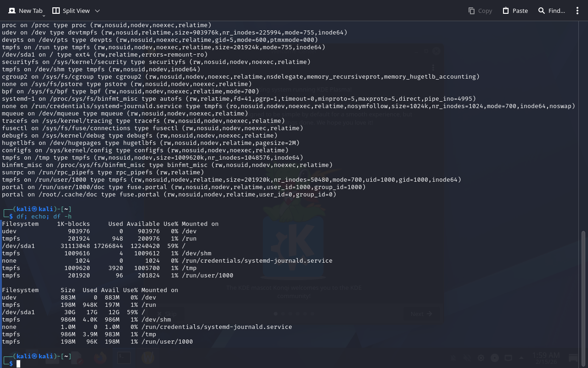
Task: Click the Copy toolbar button
Action: 480,11
